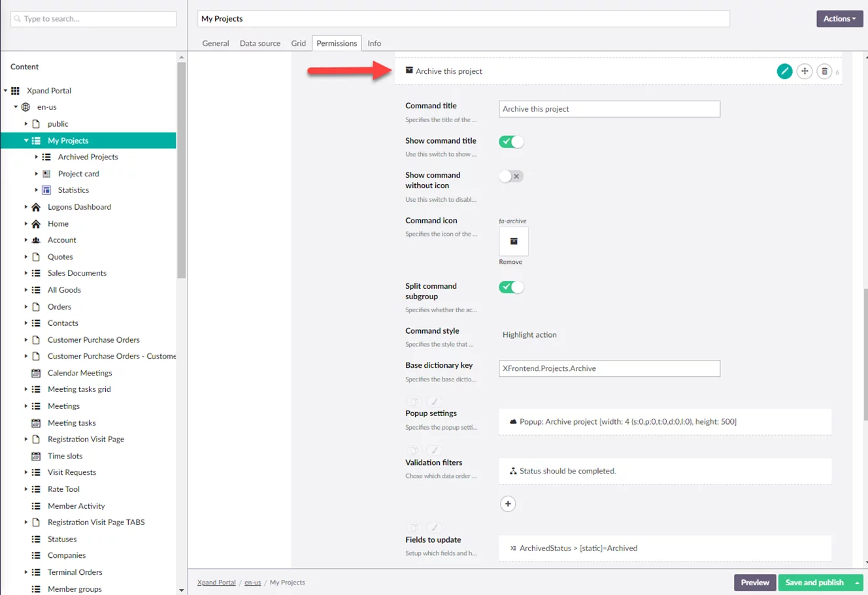868x595 pixels.
Task: Click the Preview button
Action: pos(754,582)
